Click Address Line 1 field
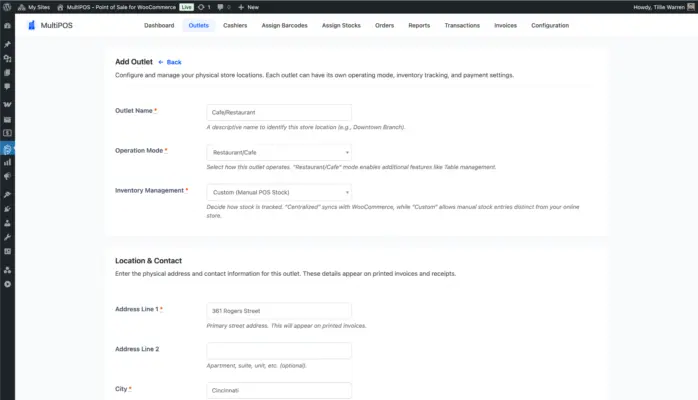Screen dimensions: 698x400 click(x=279, y=311)
